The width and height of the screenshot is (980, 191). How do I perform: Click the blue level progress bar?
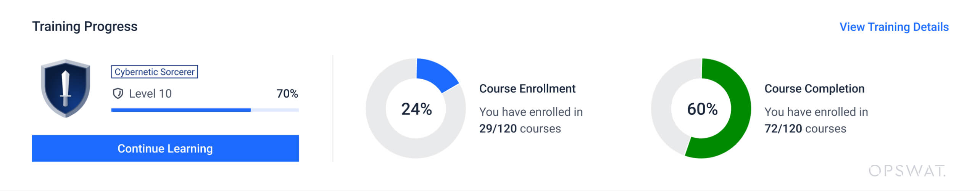[181, 110]
